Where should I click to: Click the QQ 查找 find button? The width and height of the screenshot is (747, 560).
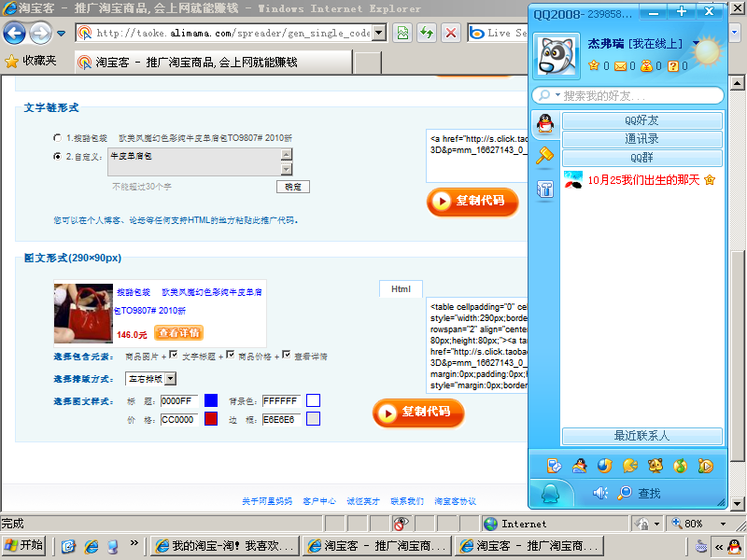639,493
